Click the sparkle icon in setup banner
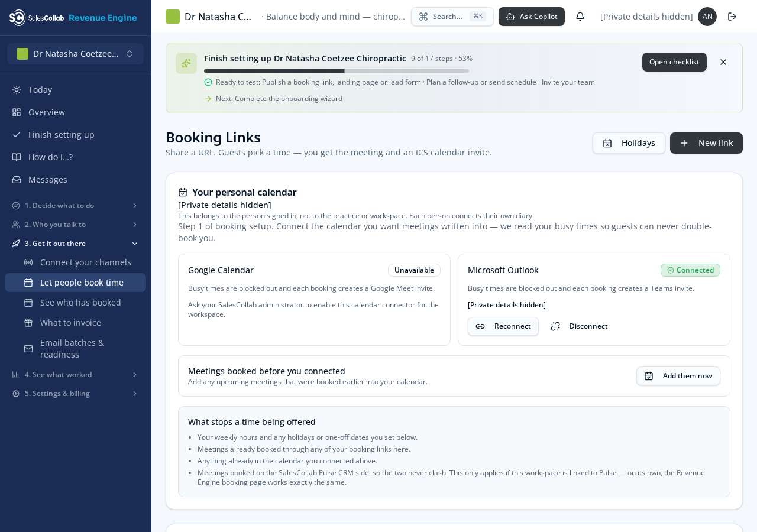 (x=186, y=63)
